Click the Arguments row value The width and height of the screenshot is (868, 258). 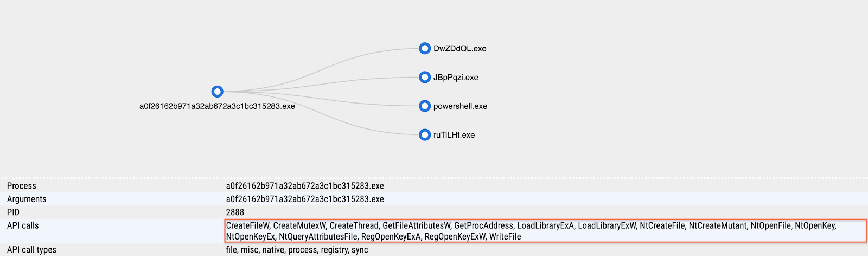(x=305, y=199)
